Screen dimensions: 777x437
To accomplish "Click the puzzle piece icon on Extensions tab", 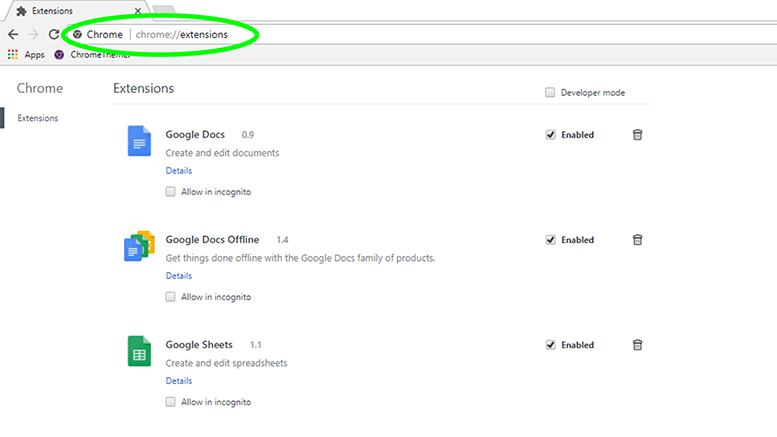I will (21, 11).
